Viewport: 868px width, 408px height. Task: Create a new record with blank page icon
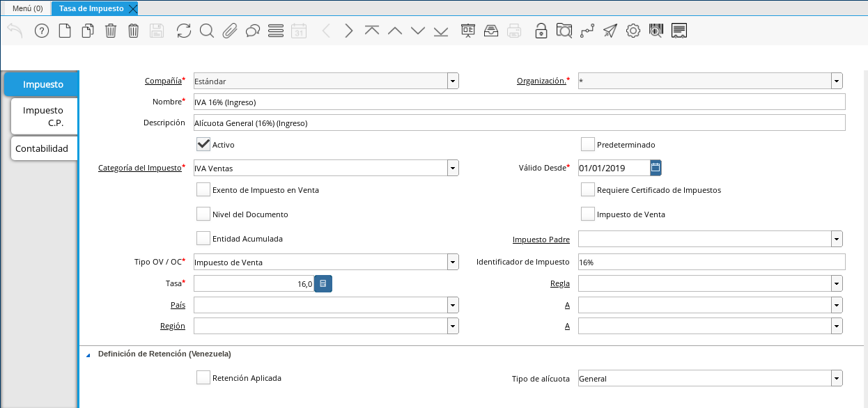[65, 31]
